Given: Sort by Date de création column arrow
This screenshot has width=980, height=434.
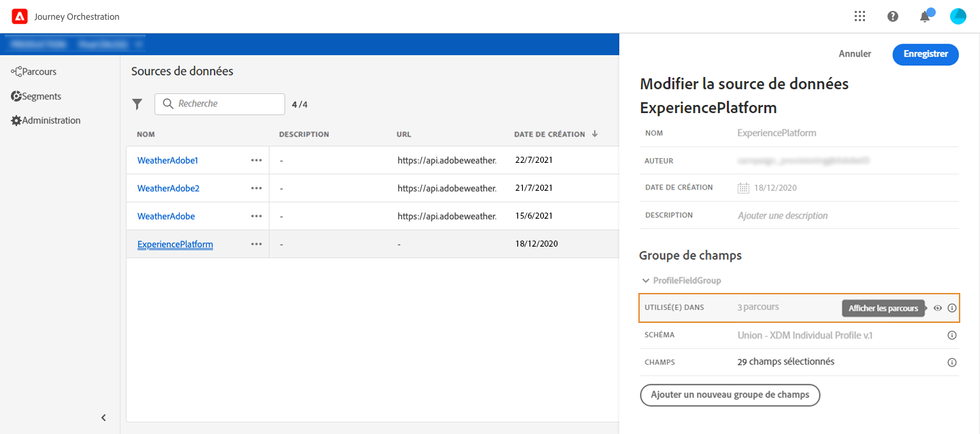Looking at the screenshot, I should coord(595,134).
